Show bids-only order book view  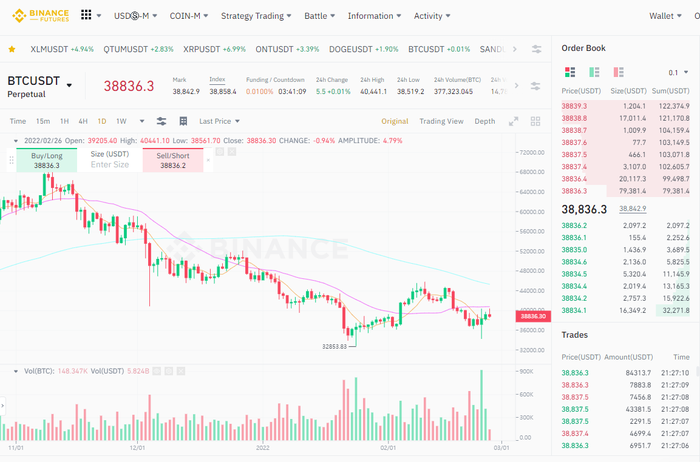[594, 72]
